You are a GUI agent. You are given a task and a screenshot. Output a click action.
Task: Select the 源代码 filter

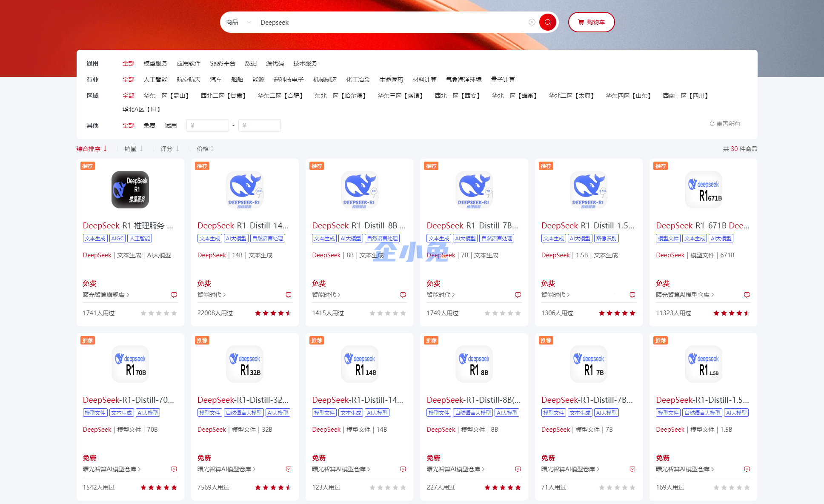(x=275, y=63)
